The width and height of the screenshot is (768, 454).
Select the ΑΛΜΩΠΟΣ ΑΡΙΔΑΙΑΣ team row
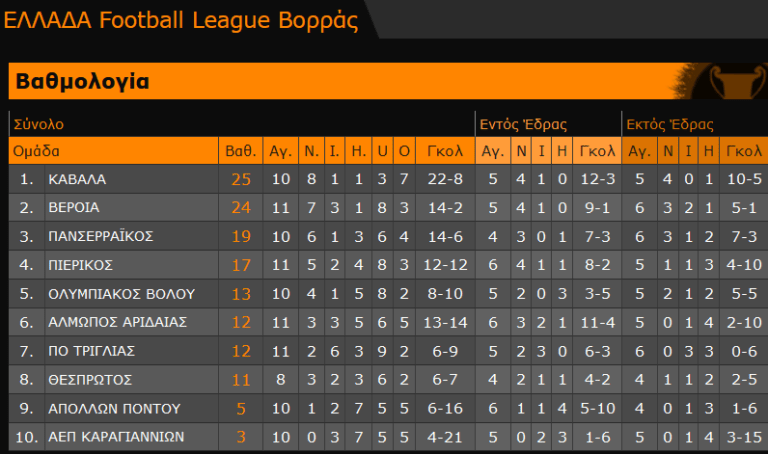coord(117,322)
